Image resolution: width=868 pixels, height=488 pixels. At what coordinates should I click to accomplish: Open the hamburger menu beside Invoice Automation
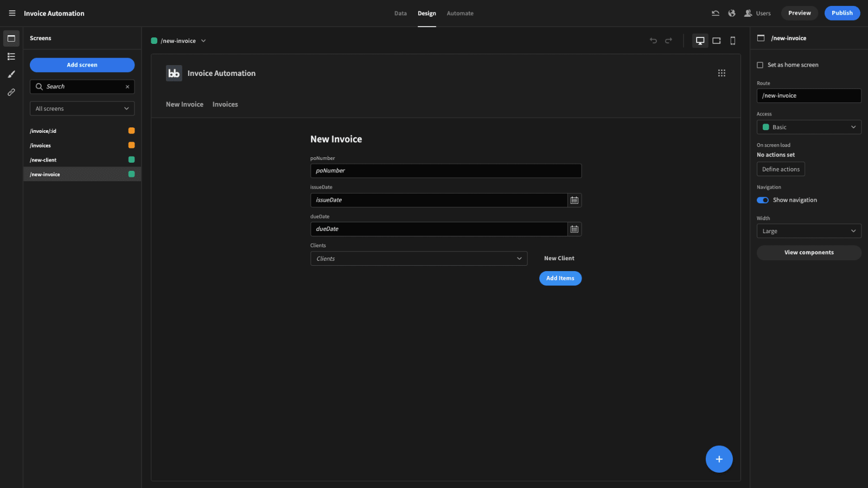[x=12, y=13]
